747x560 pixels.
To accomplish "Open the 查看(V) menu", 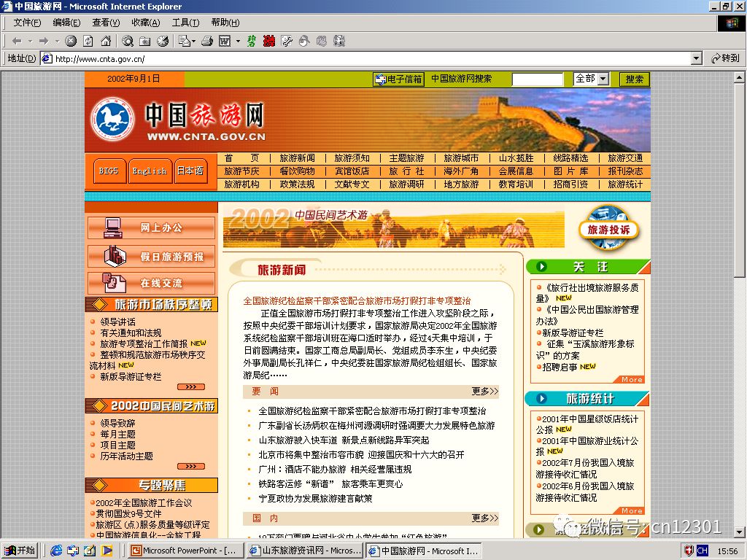I will click(x=106, y=23).
